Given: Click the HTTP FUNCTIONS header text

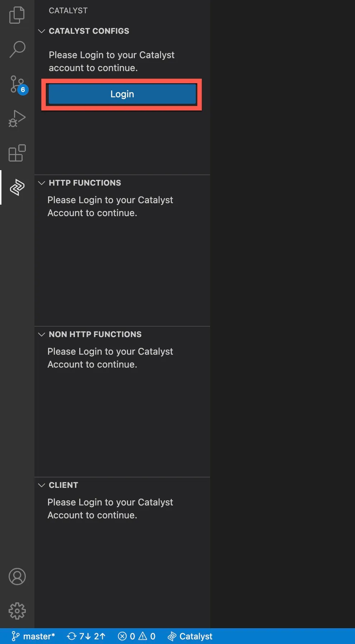Looking at the screenshot, I should click(x=85, y=183).
